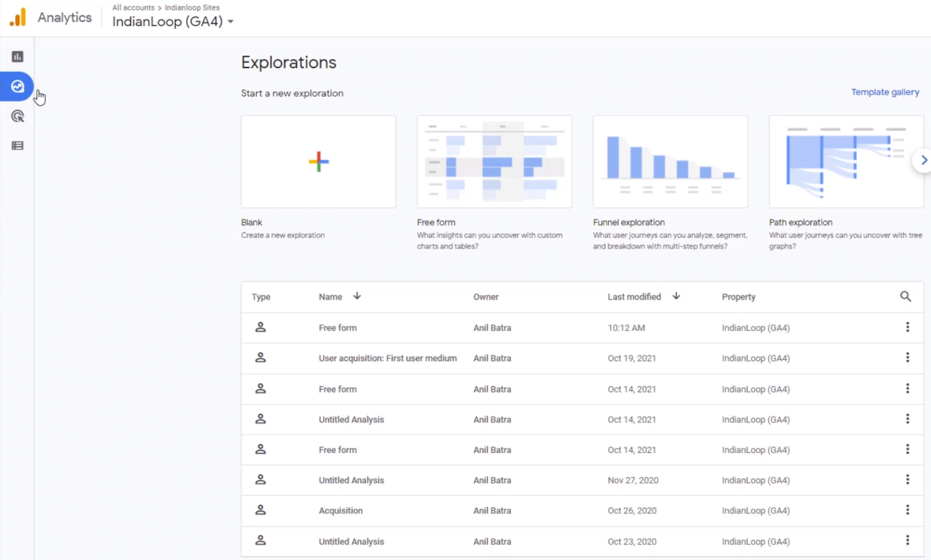Click the person icon beside Acquisition exploration
931x560 pixels.
tap(260, 509)
